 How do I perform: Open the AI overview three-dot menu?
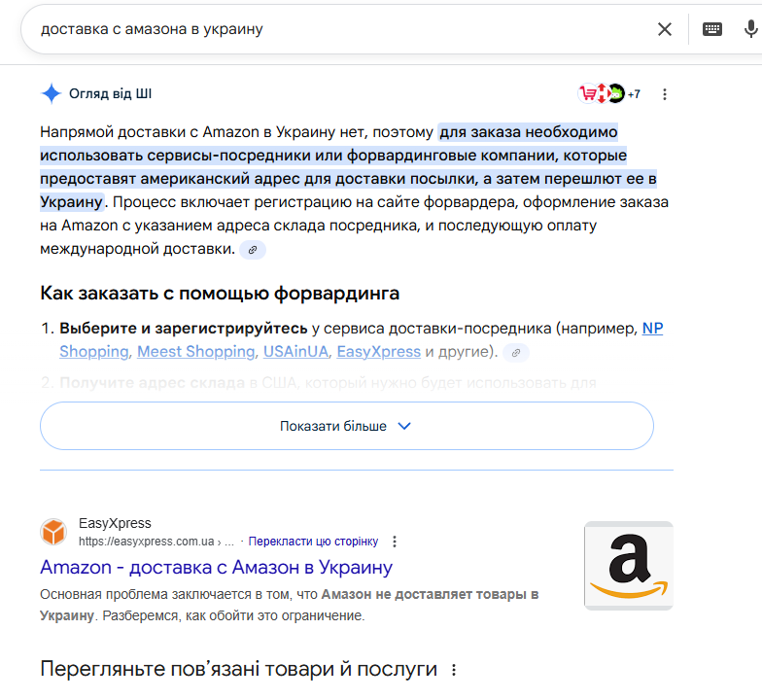[665, 94]
